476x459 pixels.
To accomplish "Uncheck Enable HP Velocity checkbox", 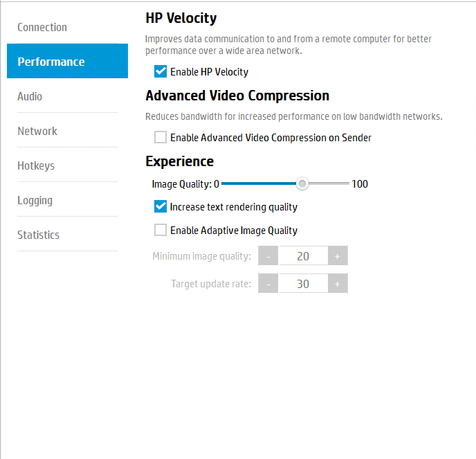I will coord(161,72).
